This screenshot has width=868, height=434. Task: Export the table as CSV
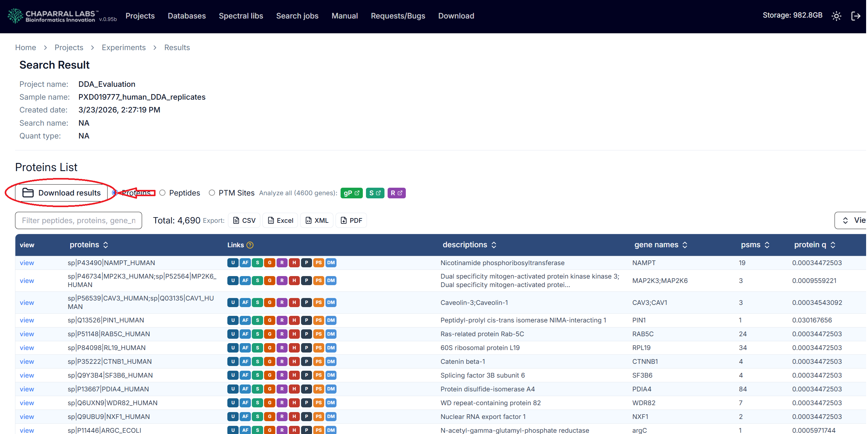tap(244, 220)
